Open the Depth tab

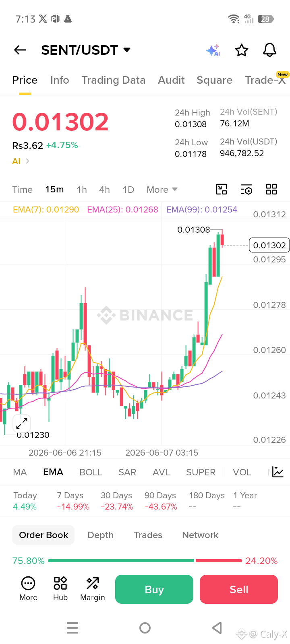[x=101, y=535]
